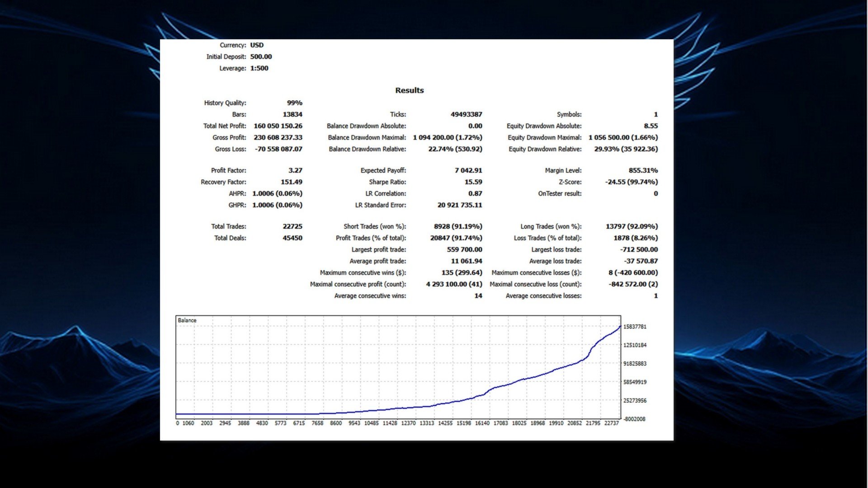Click the Currency USD value
868x488 pixels.
point(257,45)
